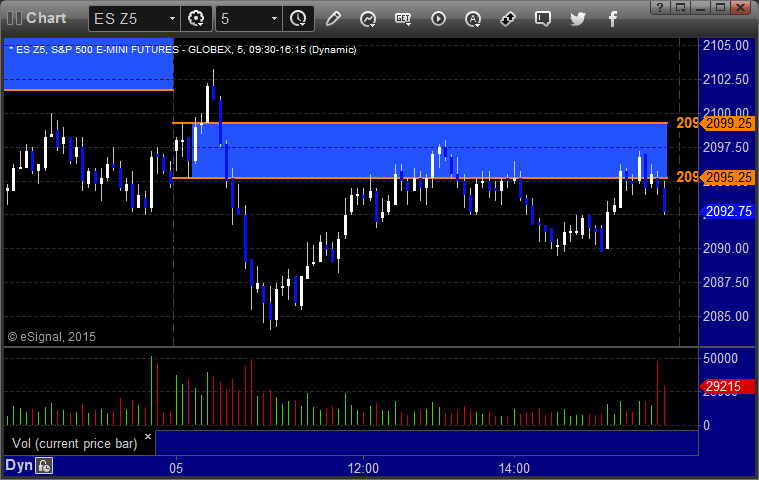The height and width of the screenshot is (480, 759).
Task: Open the time template clock icon
Action: click(x=298, y=19)
